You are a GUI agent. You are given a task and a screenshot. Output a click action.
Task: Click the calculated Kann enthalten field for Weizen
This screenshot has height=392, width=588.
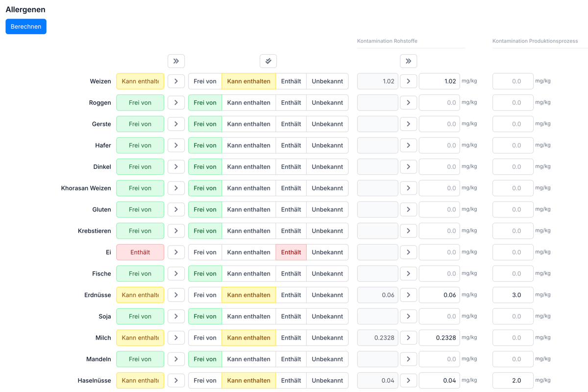tap(140, 81)
